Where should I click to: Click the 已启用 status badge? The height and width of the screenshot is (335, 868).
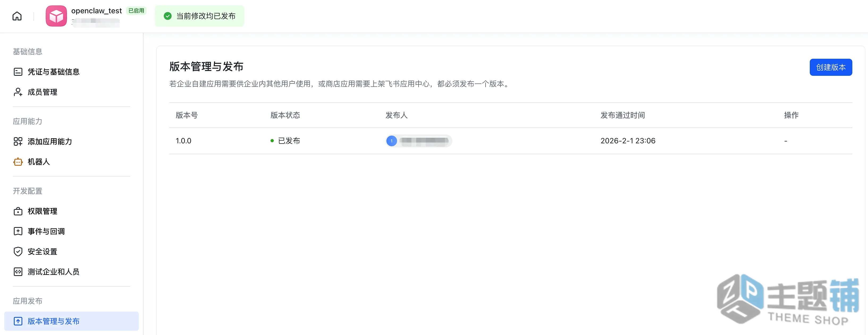coord(136,11)
